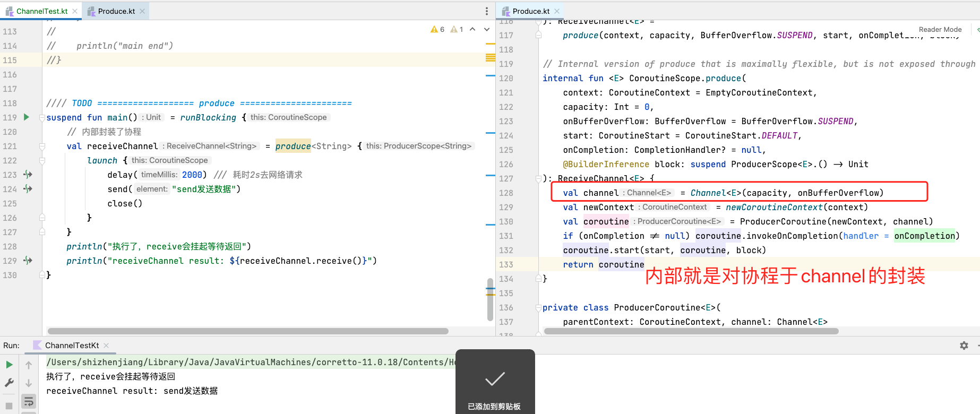980x414 pixels.
Task: Toggle Reader Mode in right editor
Action: [940, 30]
